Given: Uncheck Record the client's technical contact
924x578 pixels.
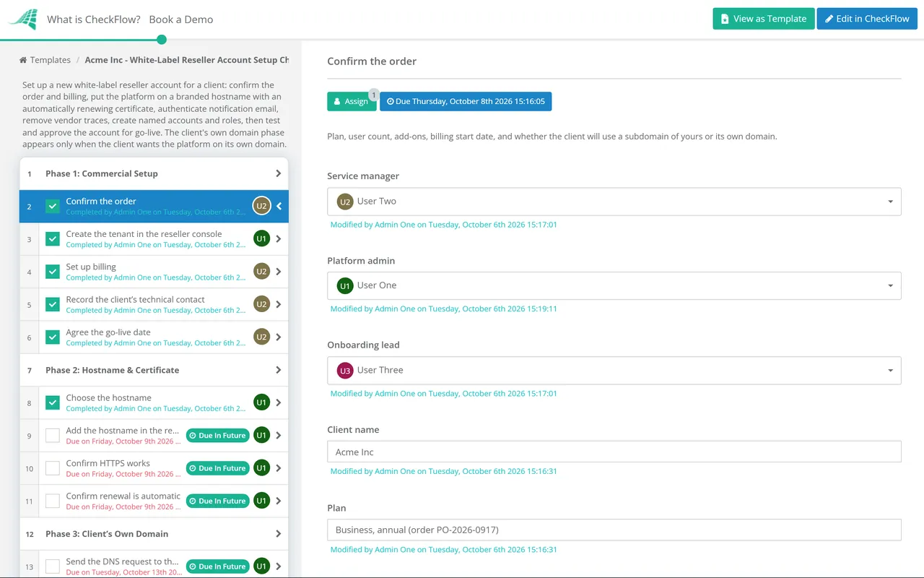Looking at the screenshot, I should pyautogui.click(x=53, y=304).
